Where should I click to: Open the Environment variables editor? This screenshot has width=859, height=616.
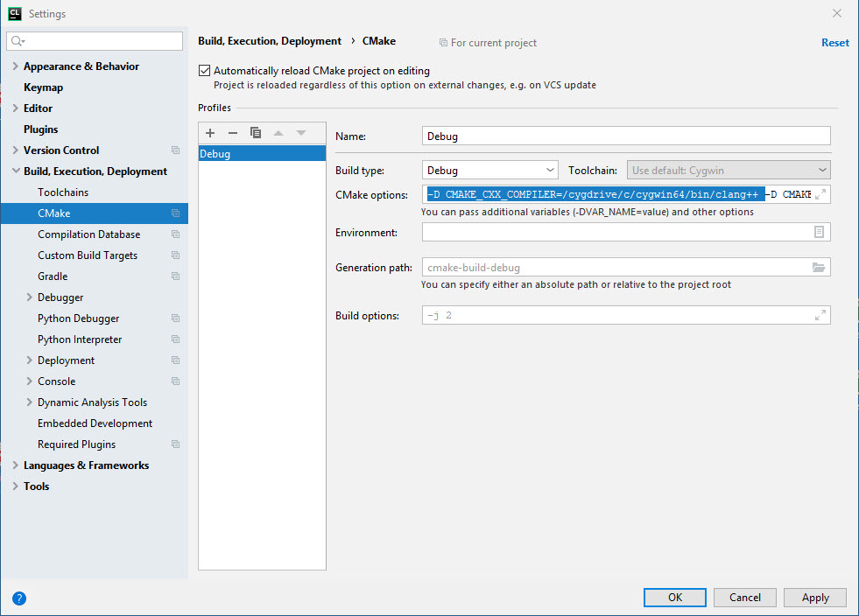(820, 232)
